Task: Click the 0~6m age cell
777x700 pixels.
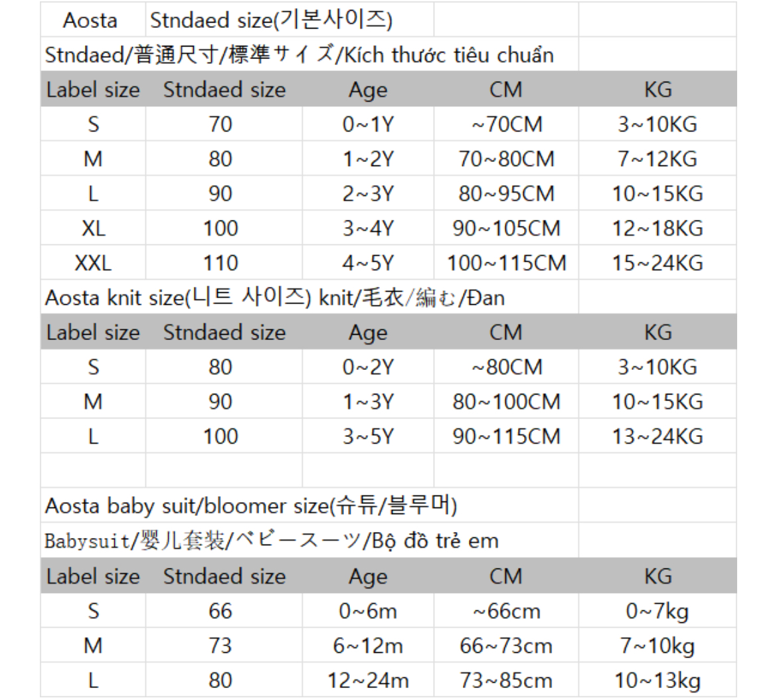Action: (x=368, y=611)
